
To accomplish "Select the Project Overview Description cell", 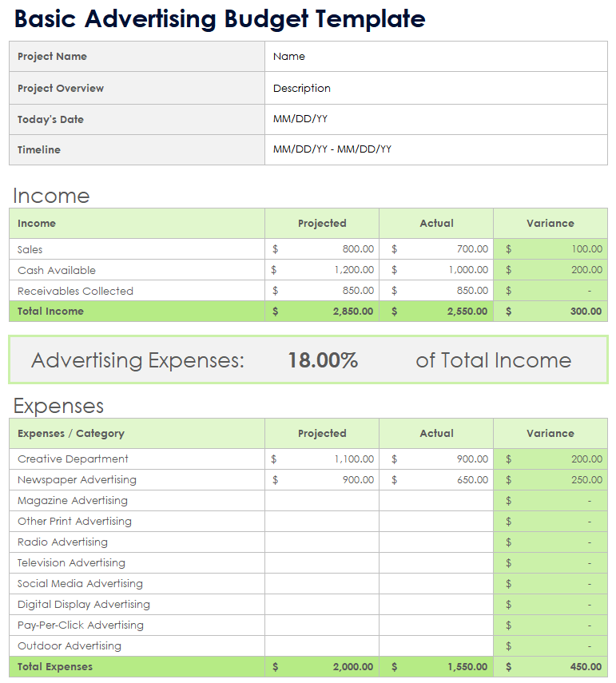I will point(435,89).
